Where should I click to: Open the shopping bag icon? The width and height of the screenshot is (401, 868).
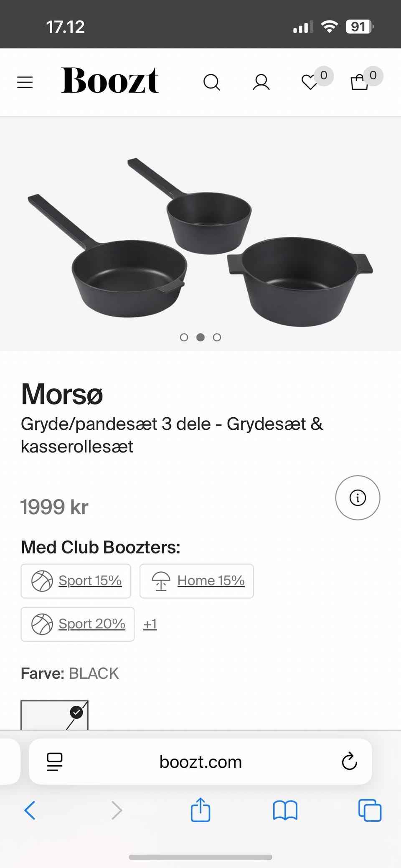(x=359, y=82)
